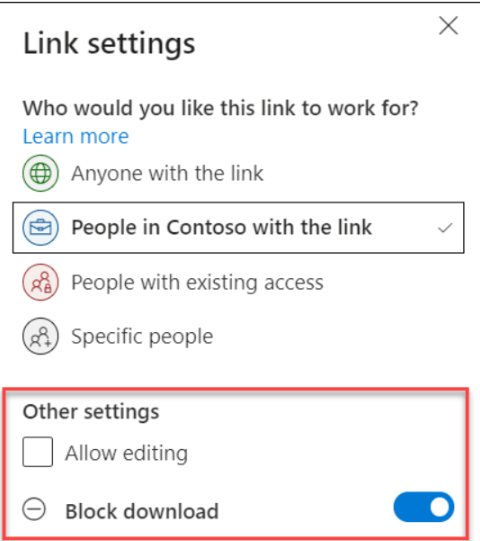Choose People in Contoso with the link
Screen dimensions: 480x541
(x=238, y=228)
